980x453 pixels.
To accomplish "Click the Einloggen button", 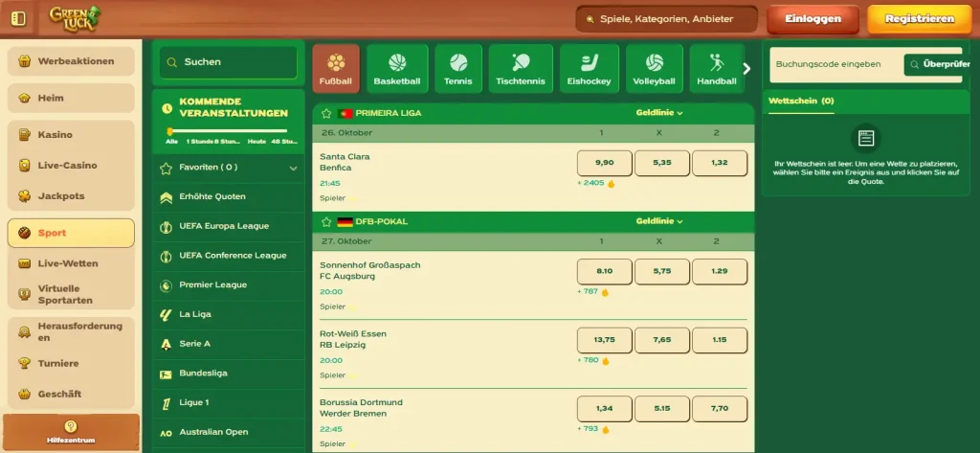I will pyautogui.click(x=813, y=19).
